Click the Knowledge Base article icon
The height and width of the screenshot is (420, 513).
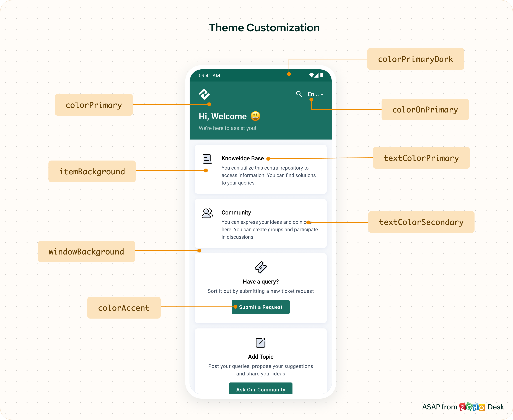(207, 159)
